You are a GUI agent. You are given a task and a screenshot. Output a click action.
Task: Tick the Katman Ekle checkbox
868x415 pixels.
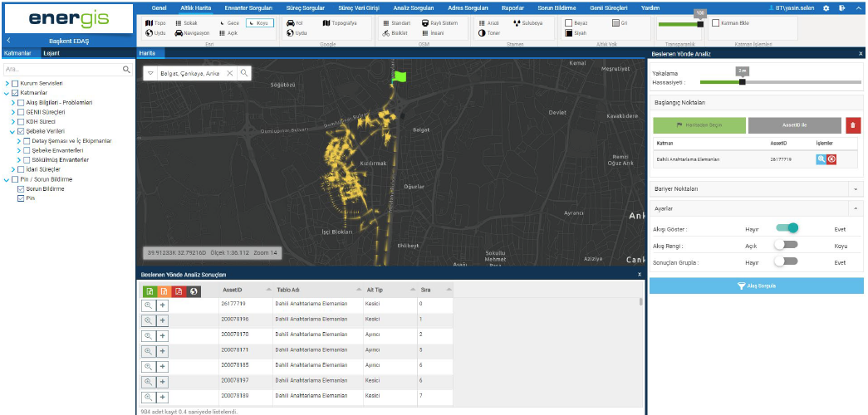[x=715, y=23]
